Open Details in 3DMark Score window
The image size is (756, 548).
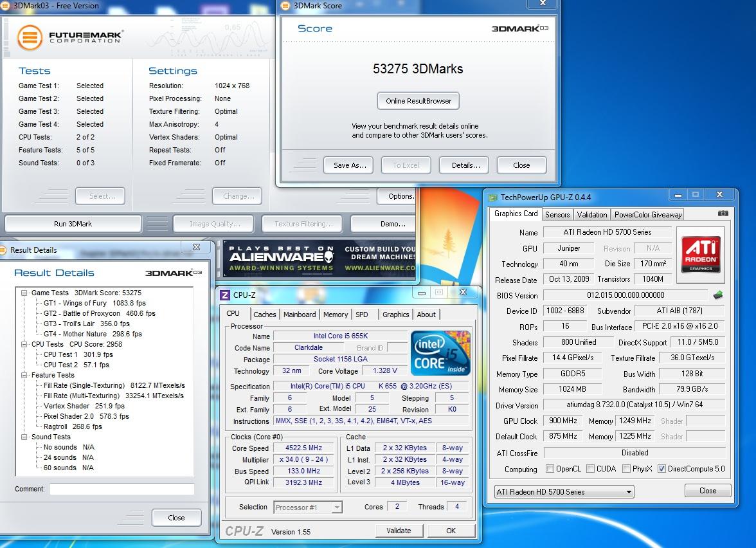point(465,165)
